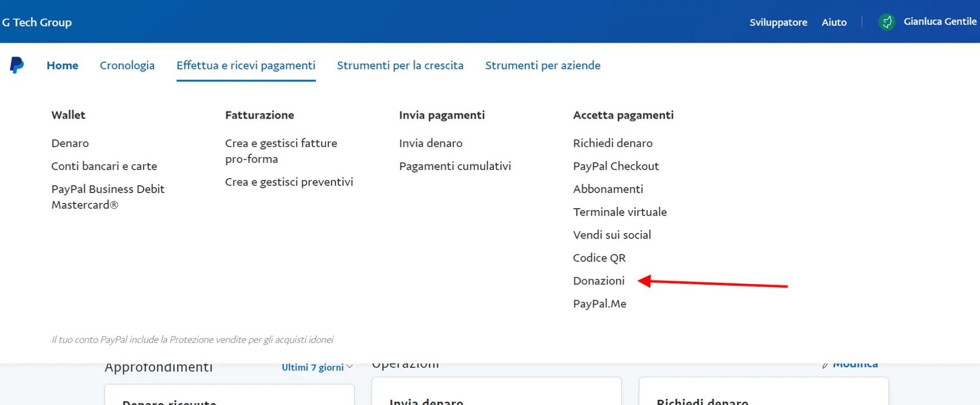
Task: Click the PayPal logo icon
Action: [17, 65]
